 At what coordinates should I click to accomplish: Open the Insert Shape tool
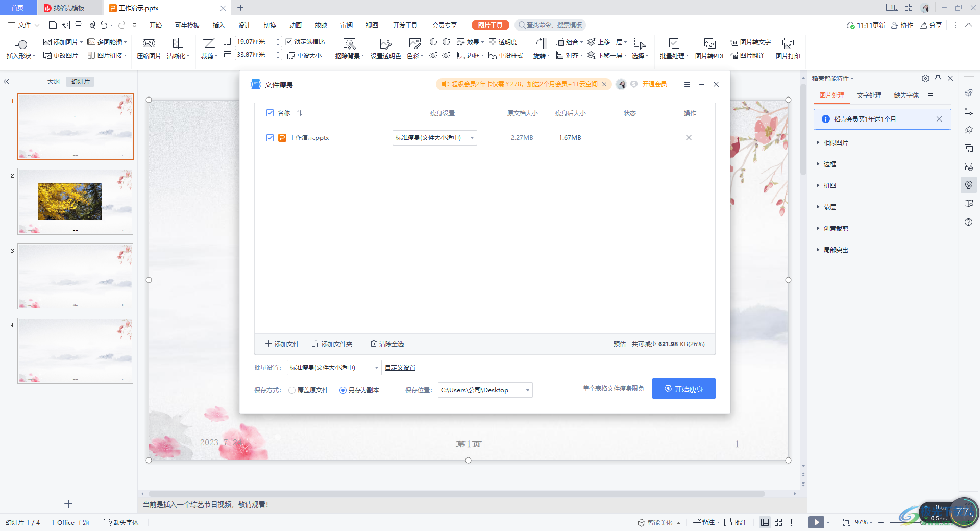pos(20,49)
